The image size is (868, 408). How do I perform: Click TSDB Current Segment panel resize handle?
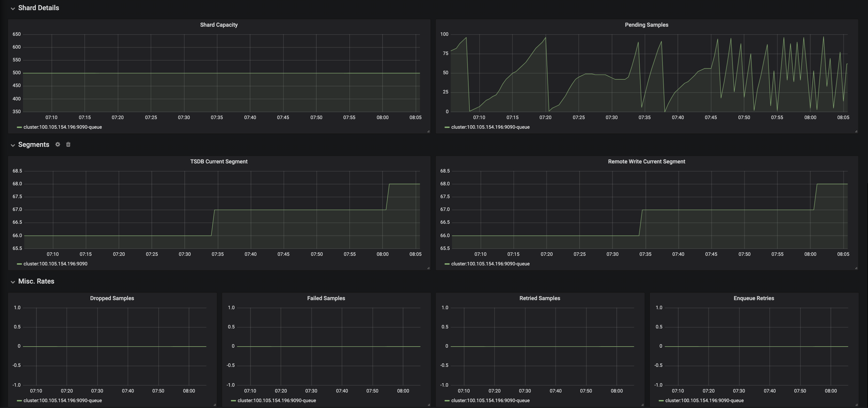coord(428,268)
